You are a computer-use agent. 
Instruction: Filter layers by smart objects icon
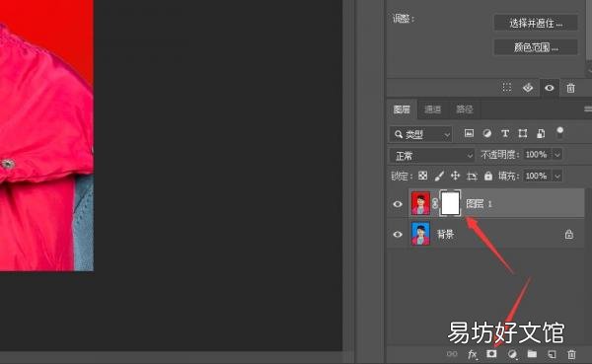541,133
